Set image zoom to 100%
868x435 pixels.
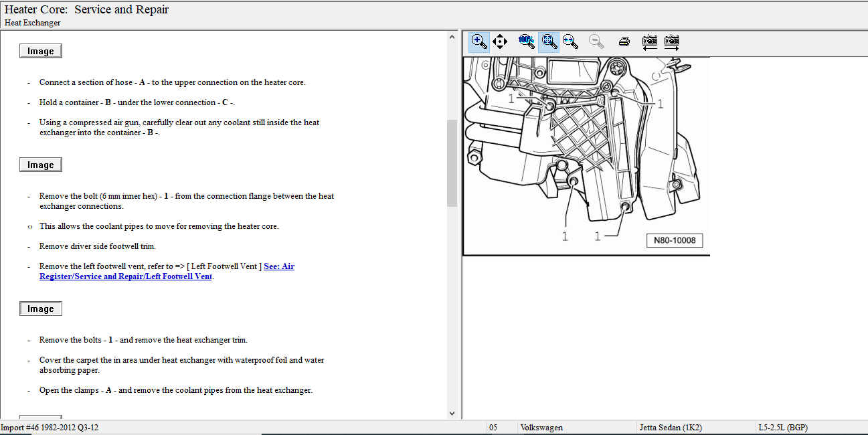click(x=526, y=41)
